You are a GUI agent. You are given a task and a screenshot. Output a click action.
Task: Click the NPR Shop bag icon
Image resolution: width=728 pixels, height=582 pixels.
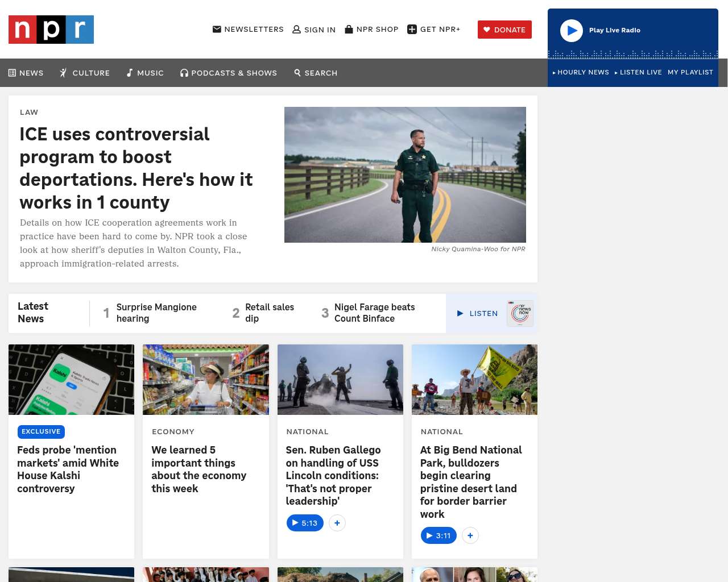tap(349, 29)
